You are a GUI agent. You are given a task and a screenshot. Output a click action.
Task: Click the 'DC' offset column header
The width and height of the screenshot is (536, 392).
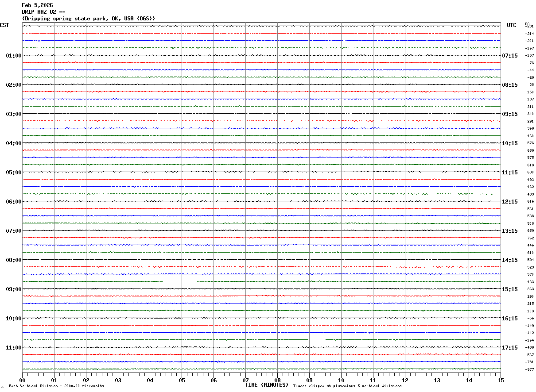click(x=527, y=23)
